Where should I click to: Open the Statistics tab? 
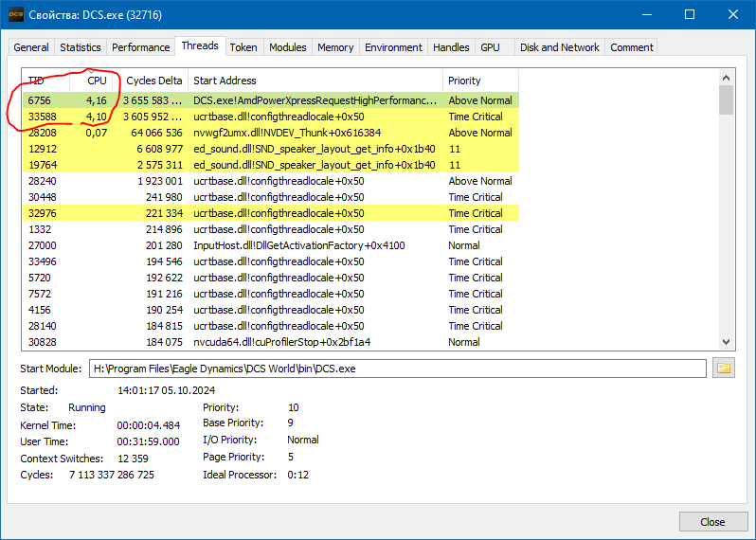point(80,47)
